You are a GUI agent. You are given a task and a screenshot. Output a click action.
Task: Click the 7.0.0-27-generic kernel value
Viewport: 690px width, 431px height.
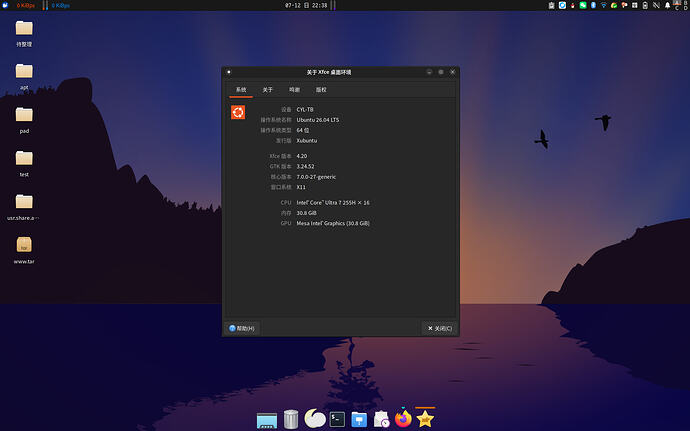[316, 177]
